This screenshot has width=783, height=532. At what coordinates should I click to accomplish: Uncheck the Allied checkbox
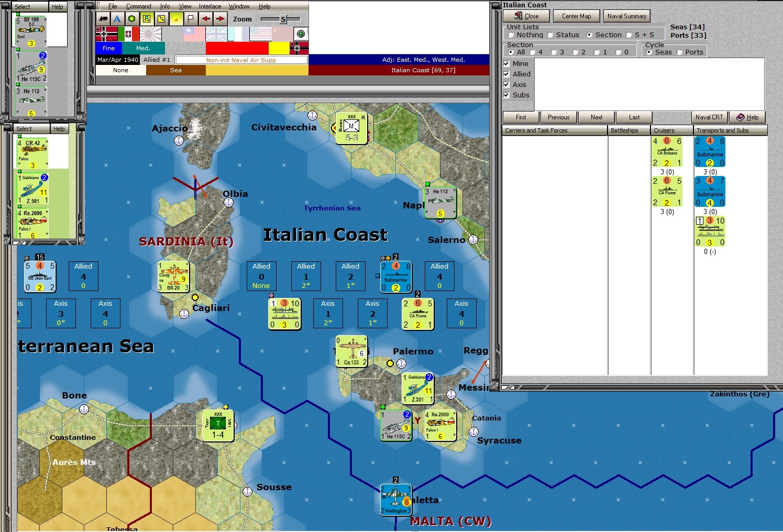pos(506,74)
